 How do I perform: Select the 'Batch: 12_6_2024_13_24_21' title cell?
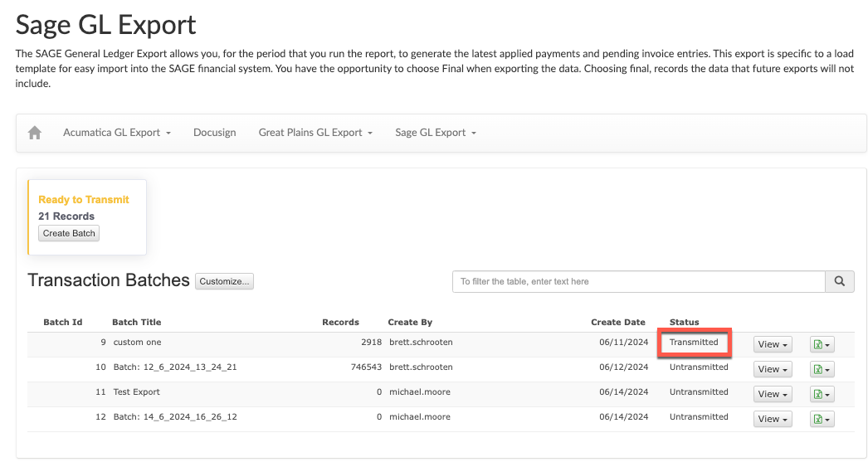175,367
